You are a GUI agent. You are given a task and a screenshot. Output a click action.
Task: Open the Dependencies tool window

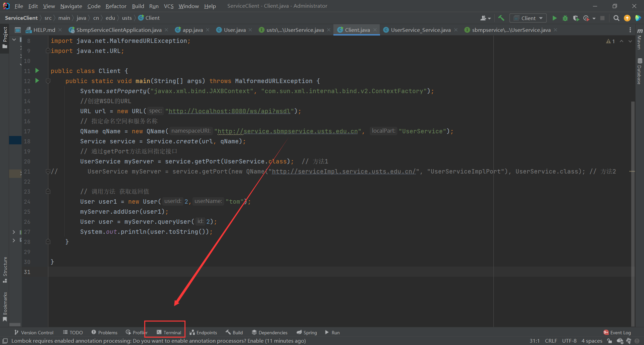270,333
